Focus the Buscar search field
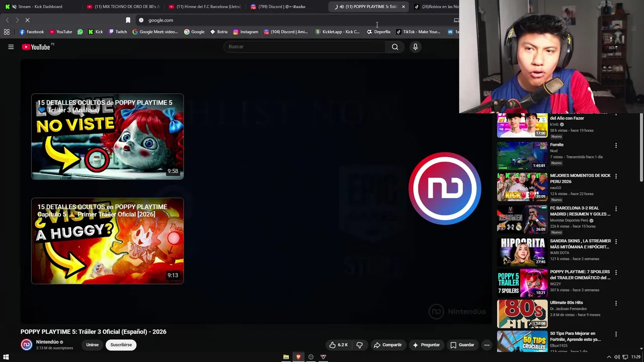 [x=304, y=47]
